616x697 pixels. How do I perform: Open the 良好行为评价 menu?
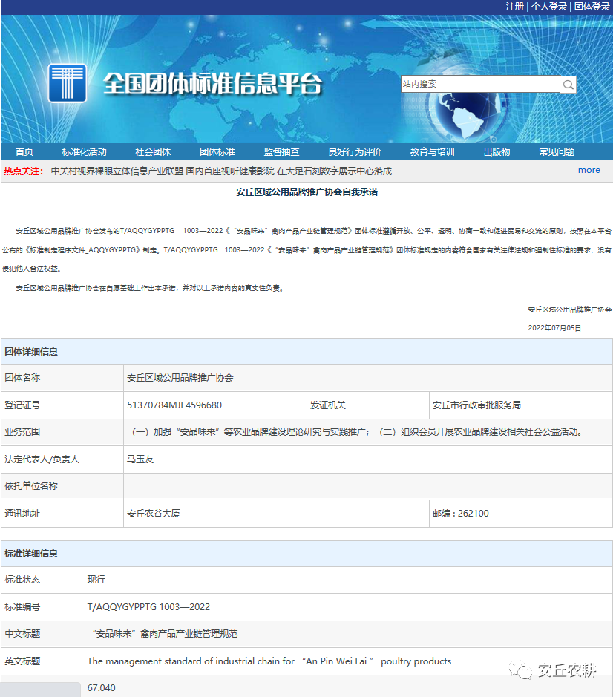point(355,151)
